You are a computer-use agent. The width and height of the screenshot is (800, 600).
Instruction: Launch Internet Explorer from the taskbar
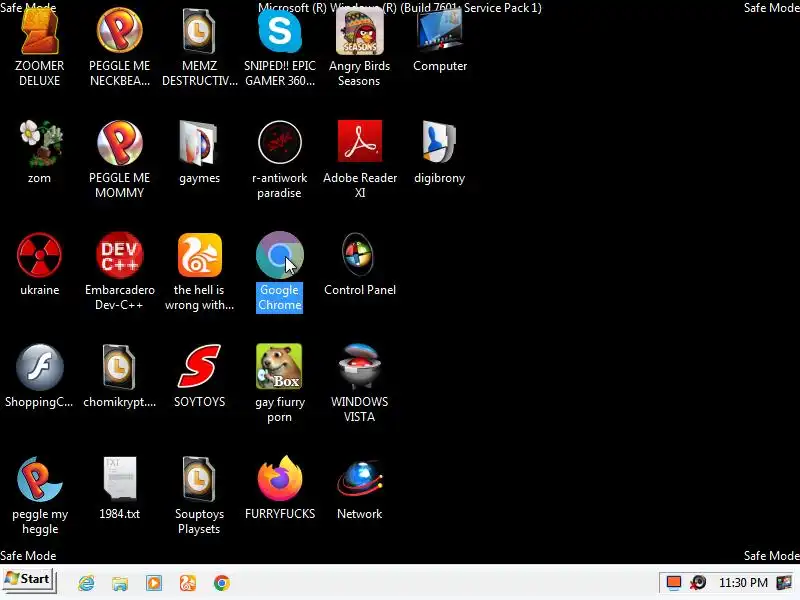(x=86, y=583)
